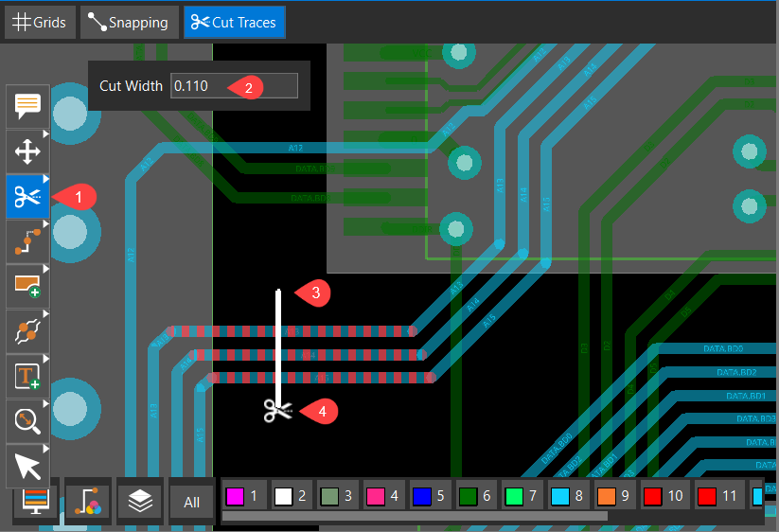Toggle the Cut Traces mode button

[x=235, y=23]
